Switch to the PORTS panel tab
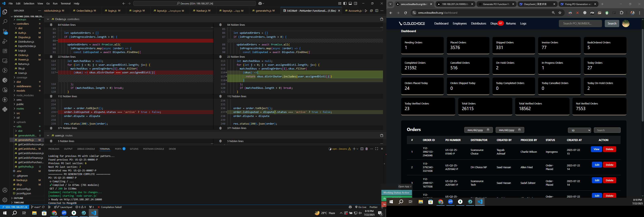 [120, 149]
